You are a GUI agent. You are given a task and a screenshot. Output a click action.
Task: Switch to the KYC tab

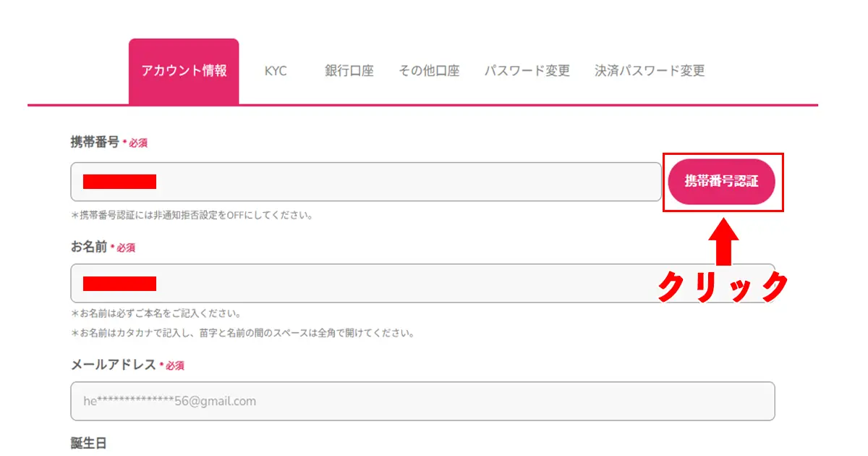(277, 71)
